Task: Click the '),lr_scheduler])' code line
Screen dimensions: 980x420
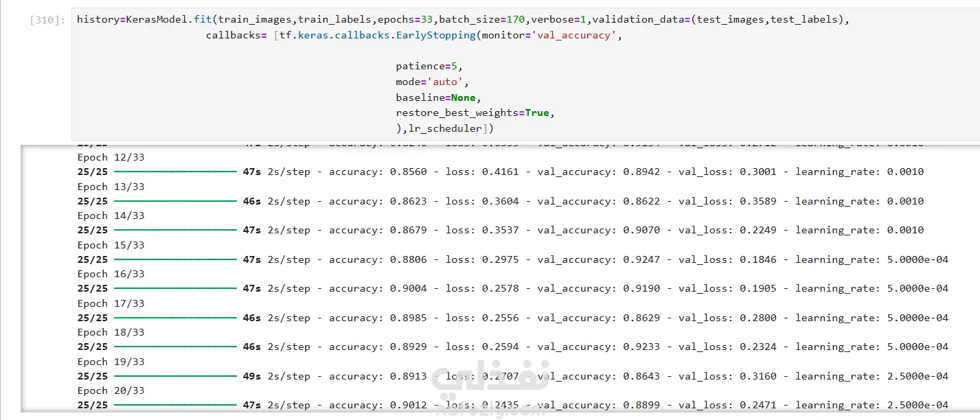Action: tap(444, 128)
